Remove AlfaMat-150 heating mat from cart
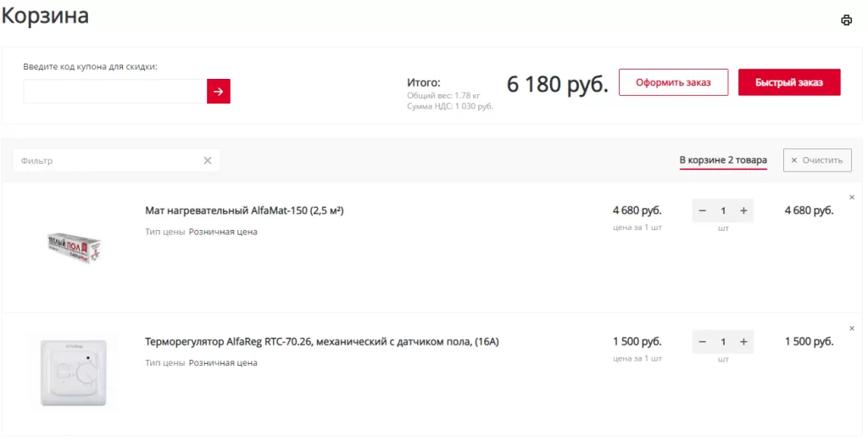Screen dimensions: 868x448 coord(852,198)
